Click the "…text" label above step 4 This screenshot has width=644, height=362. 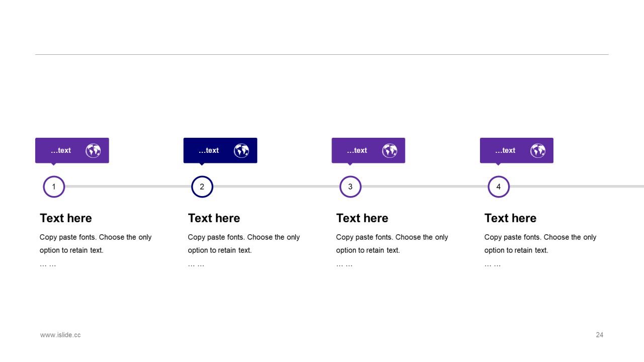(505, 150)
